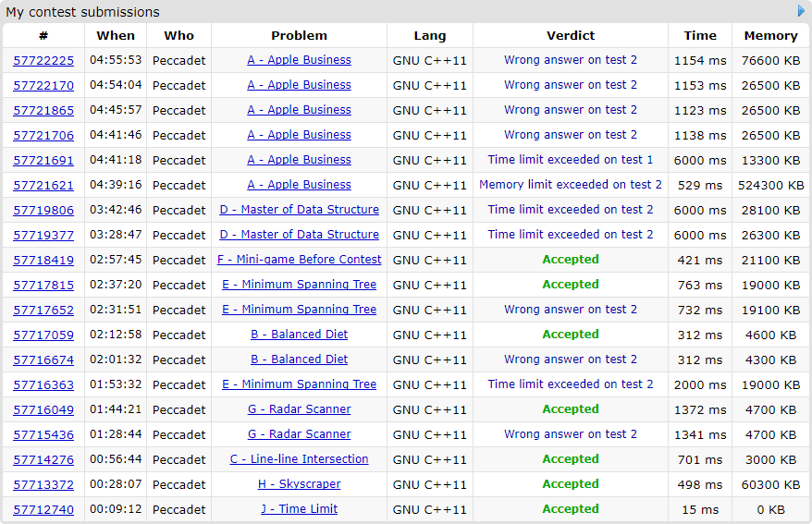Open submission 57712740 link
The width and height of the screenshot is (812, 524).
click(43, 509)
